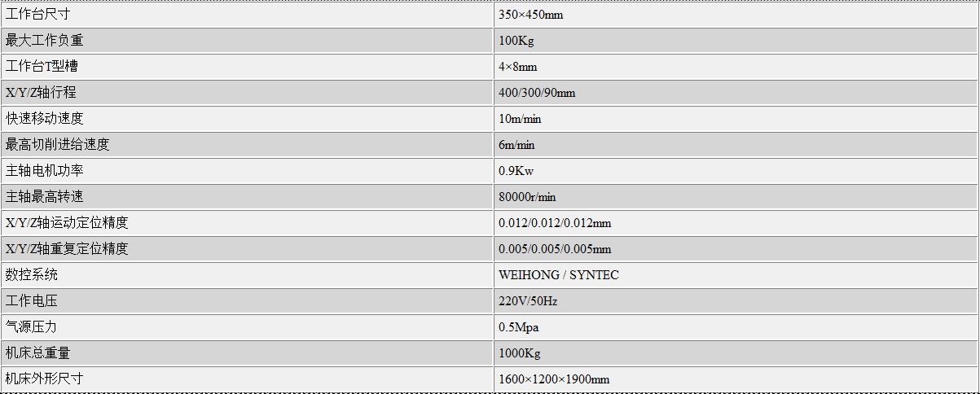
Task: Select the 100Kg load value
Action: coord(516,41)
